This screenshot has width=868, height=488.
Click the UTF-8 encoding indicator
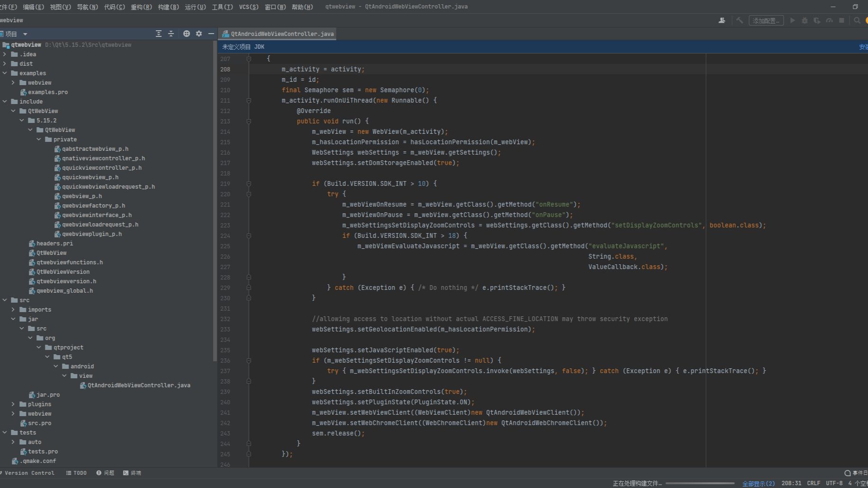click(x=834, y=483)
